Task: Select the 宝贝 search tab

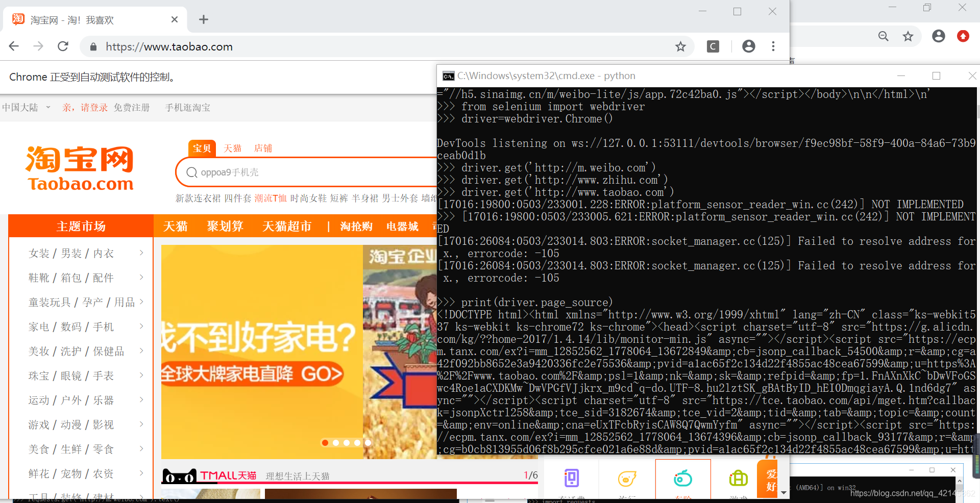Action: (202, 148)
